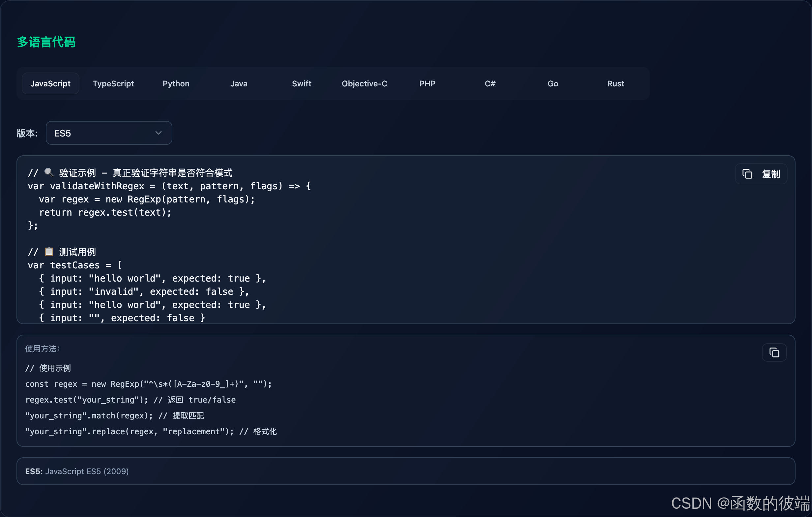Switch to the Swift tab
This screenshot has height=517, width=812.
click(x=302, y=83)
